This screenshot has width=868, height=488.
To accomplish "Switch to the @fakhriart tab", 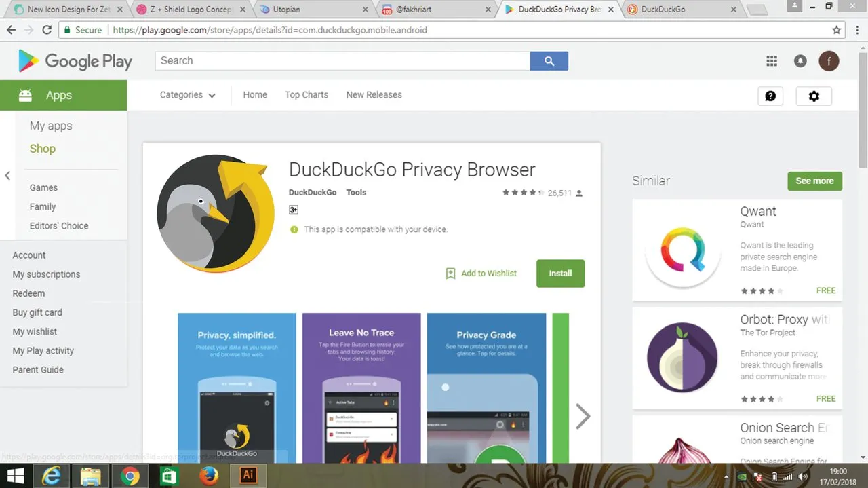I will [437, 10].
